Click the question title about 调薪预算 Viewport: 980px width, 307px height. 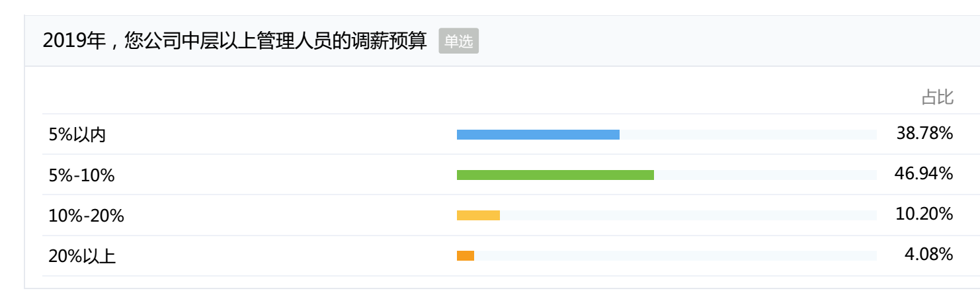click(x=235, y=41)
